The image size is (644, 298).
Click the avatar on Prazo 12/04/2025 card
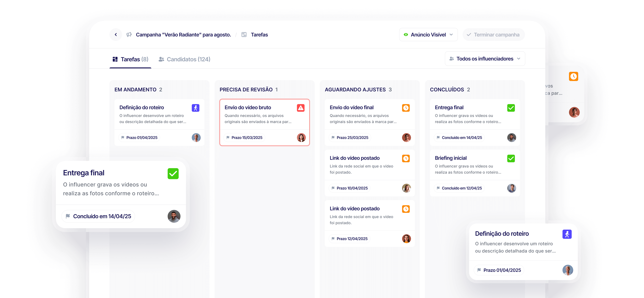[x=406, y=239]
